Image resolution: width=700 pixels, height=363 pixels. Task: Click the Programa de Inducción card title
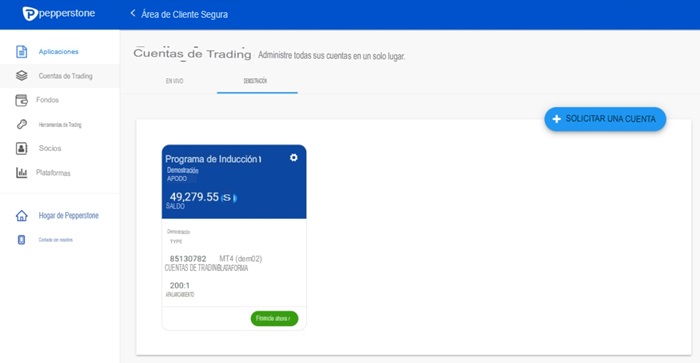213,159
